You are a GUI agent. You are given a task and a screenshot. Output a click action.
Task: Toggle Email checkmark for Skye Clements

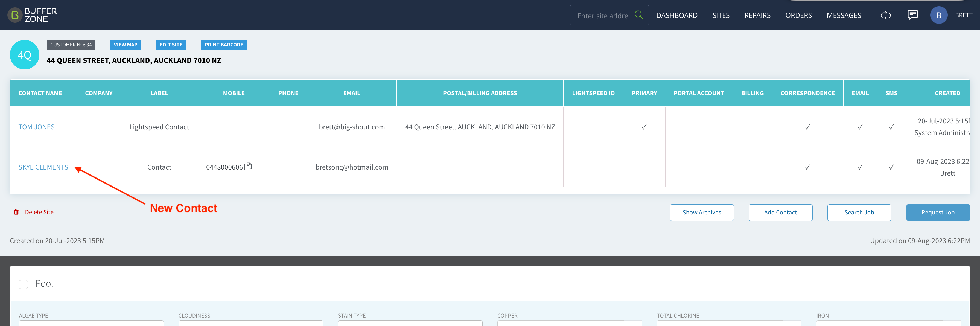[860, 167]
